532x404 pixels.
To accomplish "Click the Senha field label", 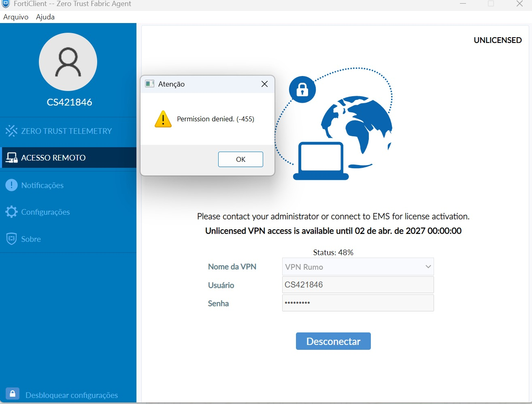I will pos(218,303).
